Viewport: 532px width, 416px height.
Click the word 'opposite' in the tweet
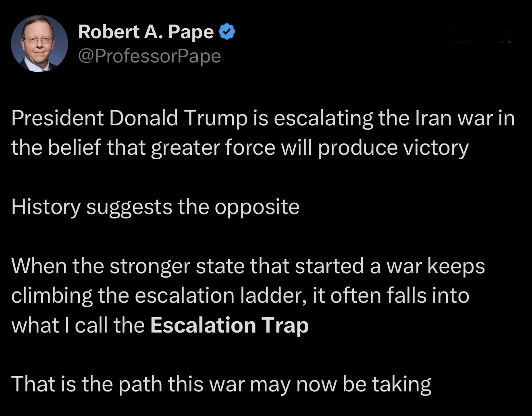coord(257,207)
